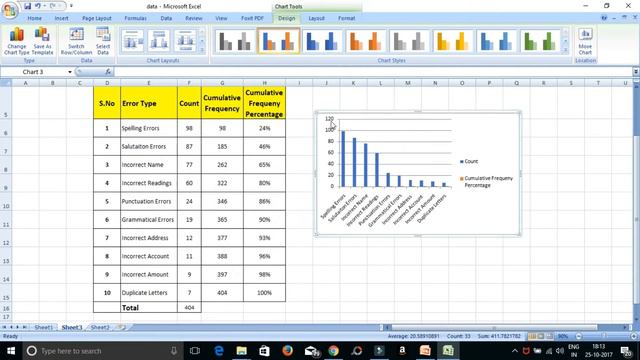Open the Formulas ribbon tab
The image size is (640, 360).
(x=135, y=18)
